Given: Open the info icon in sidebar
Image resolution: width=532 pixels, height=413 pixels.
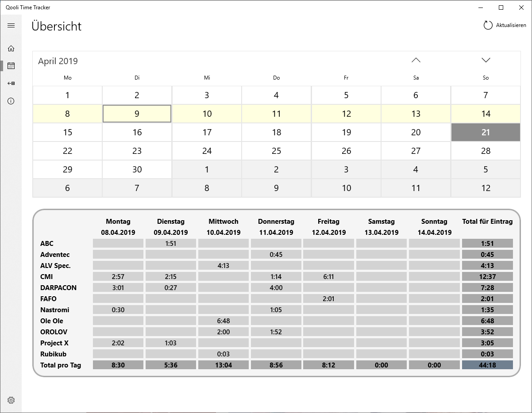Looking at the screenshot, I should (x=11, y=101).
